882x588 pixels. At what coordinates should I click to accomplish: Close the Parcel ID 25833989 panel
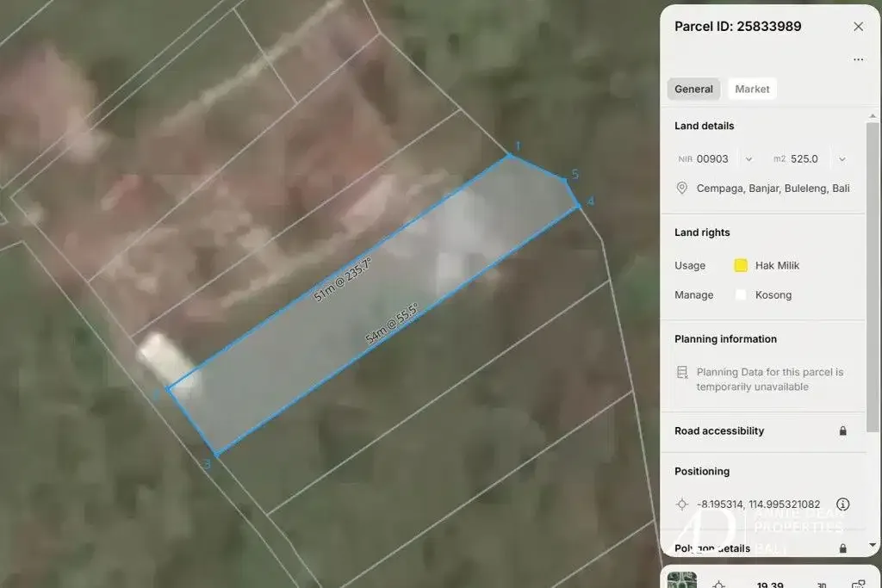pos(858,27)
